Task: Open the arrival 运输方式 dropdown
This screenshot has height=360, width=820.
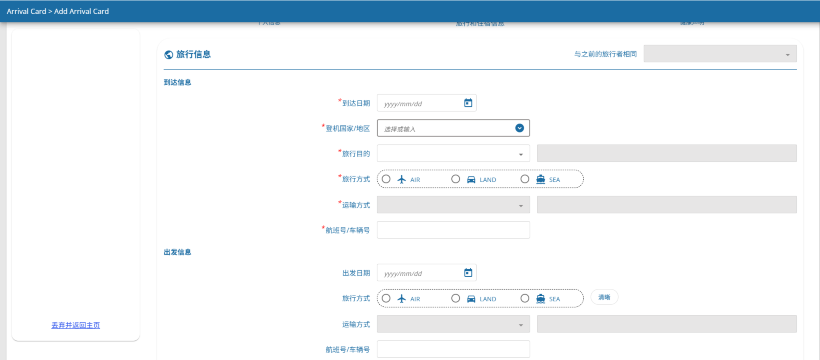Action: [453, 205]
